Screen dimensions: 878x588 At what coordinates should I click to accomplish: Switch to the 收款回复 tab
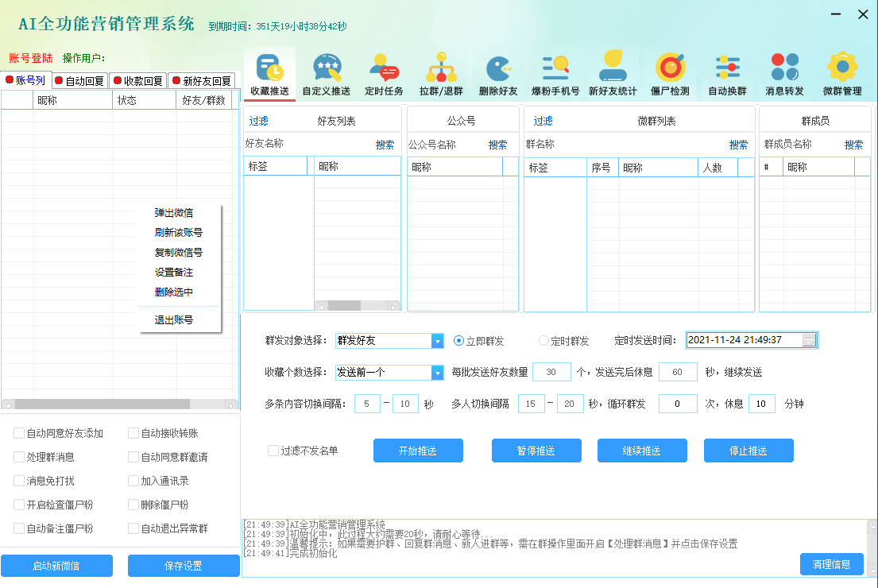pos(137,81)
